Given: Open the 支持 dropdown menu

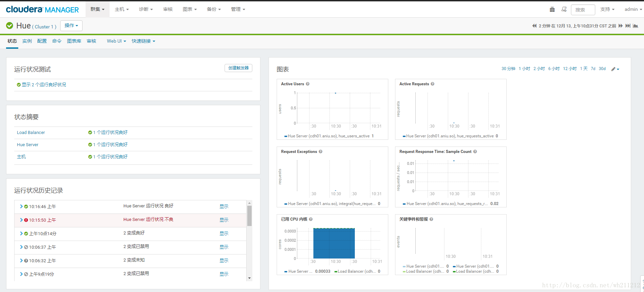Looking at the screenshot, I should coord(607,9).
